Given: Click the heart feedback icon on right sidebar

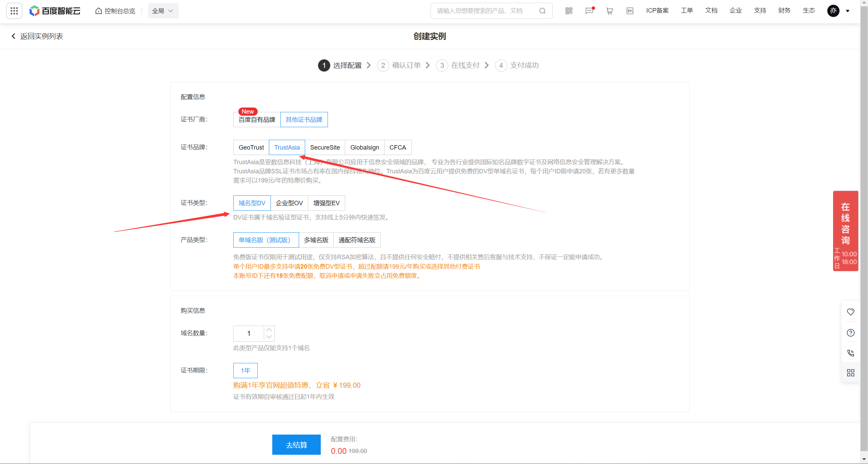Looking at the screenshot, I should click(850, 312).
